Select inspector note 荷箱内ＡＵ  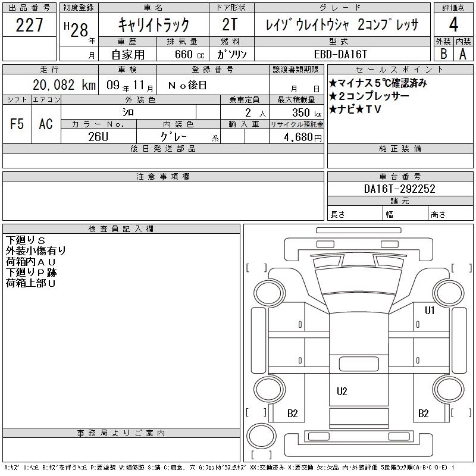(31, 262)
